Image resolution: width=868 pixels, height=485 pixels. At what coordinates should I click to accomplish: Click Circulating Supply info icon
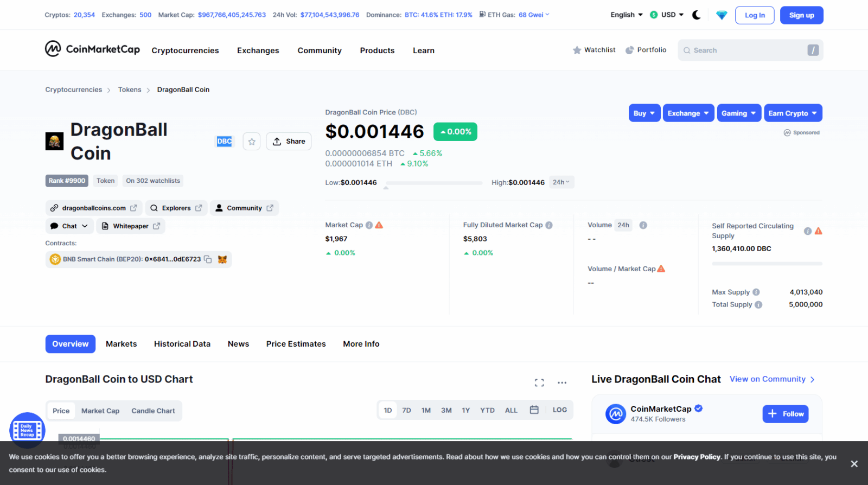pos(808,231)
